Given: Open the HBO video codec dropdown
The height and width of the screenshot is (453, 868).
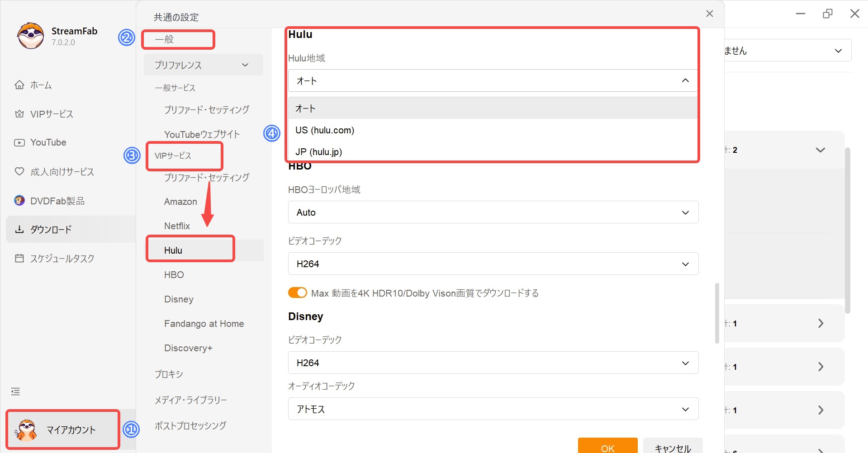Looking at the screenshot, I should (x=493, y=264).
